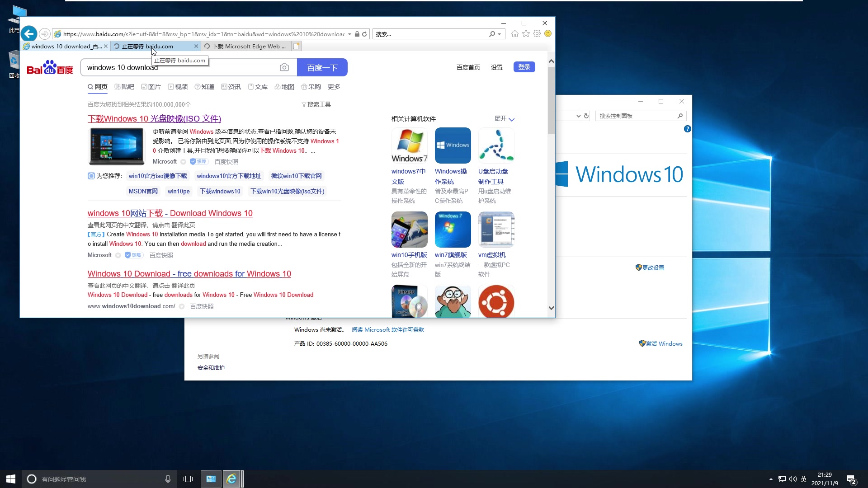The width and height of the screenshot is (868, 488).
Task: Select the 地图 search category
Action: 284,87
